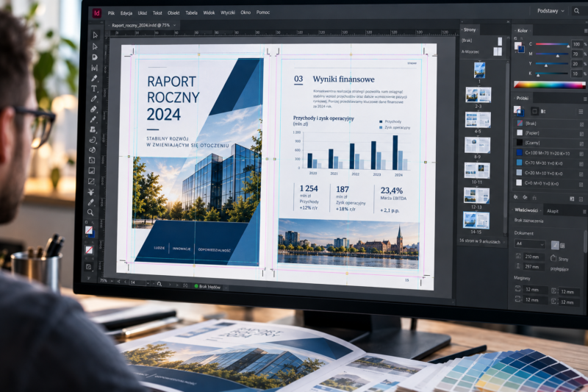
Task: Click the 210 mm width field
Action: click(534, 257)
